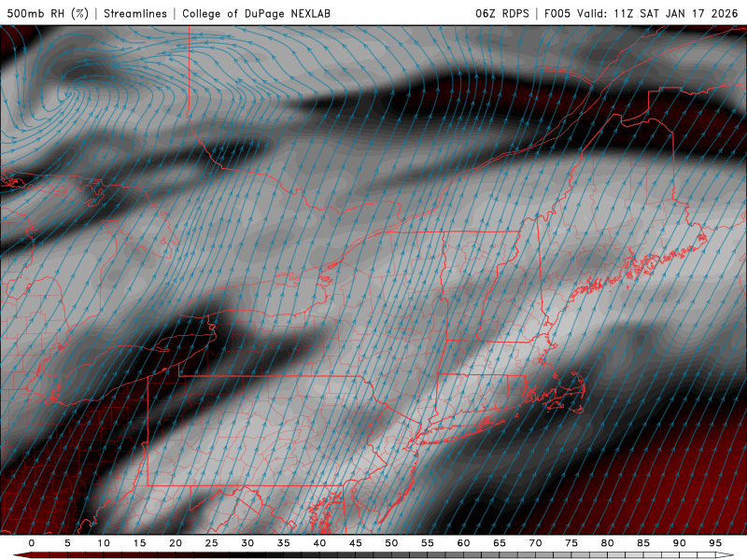Click the colorbar label "25"
The width and height of the screenshot is (747, 560).
click(212, 543)
